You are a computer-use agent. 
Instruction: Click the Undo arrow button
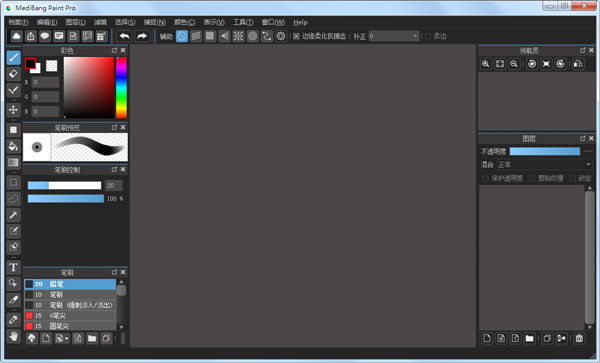click(x=124, y=36)
